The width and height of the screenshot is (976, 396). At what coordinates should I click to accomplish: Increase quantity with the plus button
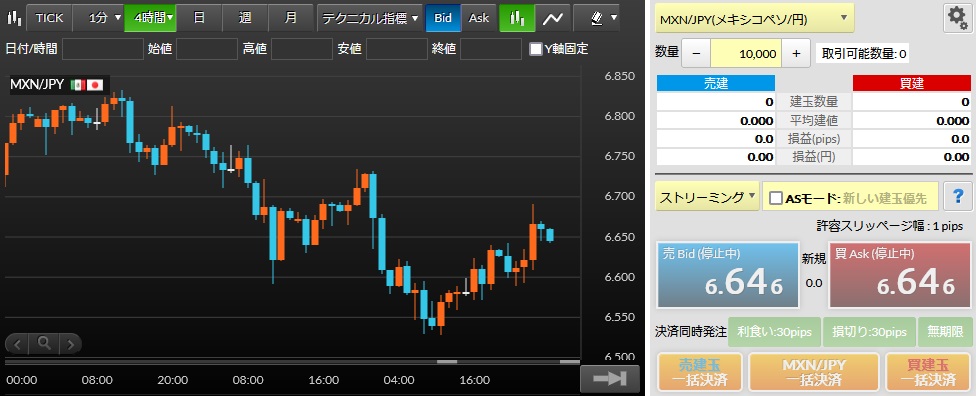(795, 54)
